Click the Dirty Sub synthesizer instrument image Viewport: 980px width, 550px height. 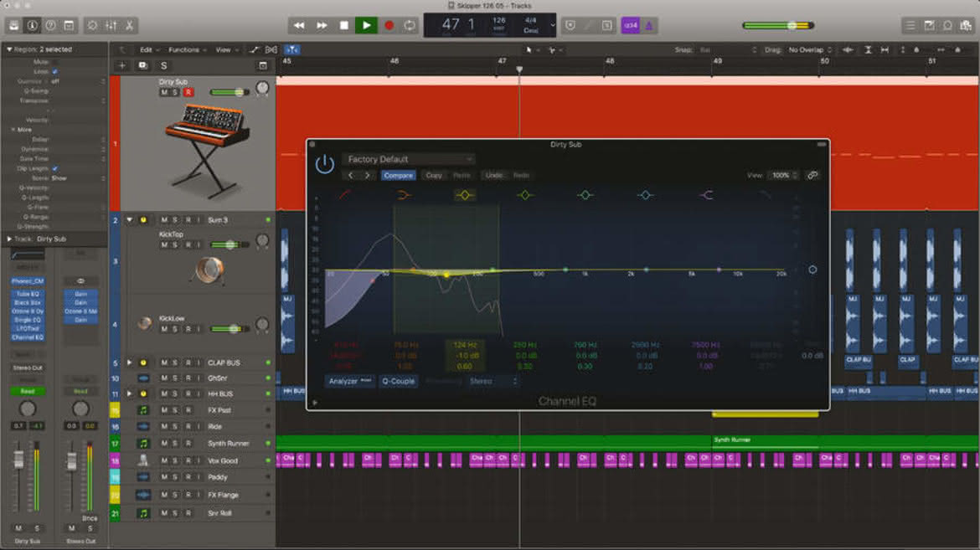tap(207, 150)
